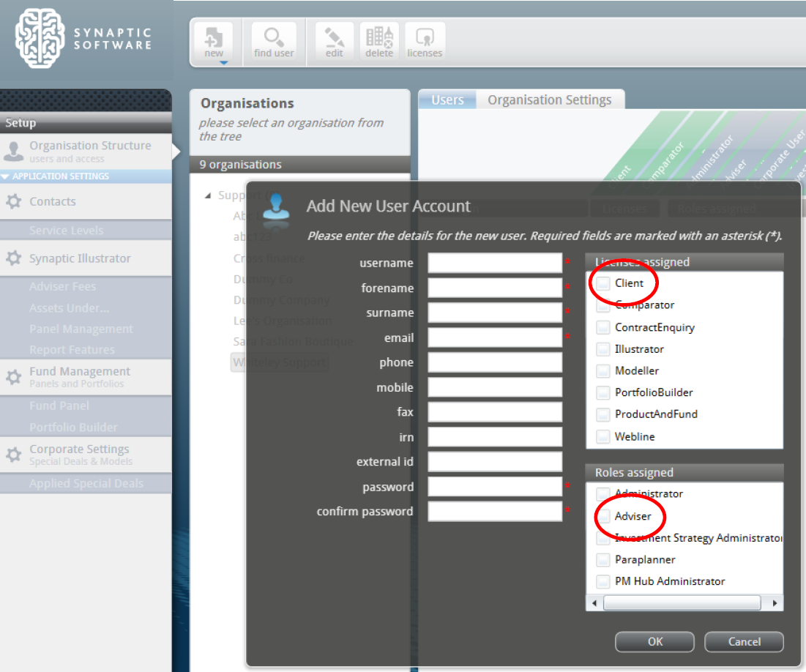Focus the username input field
The image size is (806, 672).
click(494, 263)
